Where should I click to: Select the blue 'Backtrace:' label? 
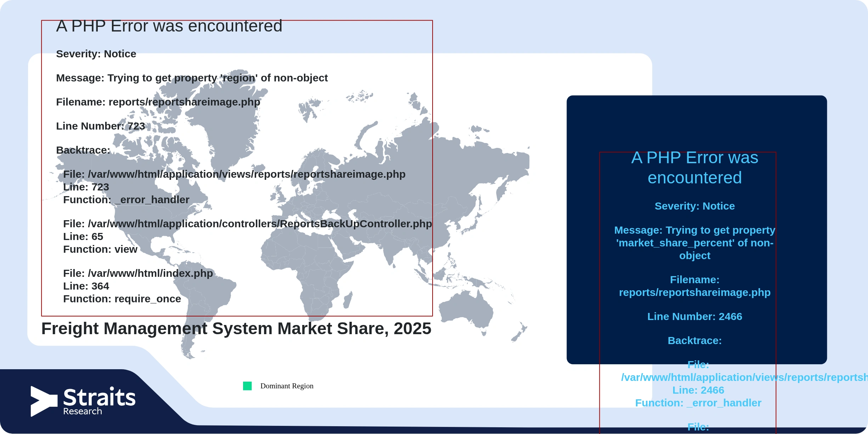point(695,341)
